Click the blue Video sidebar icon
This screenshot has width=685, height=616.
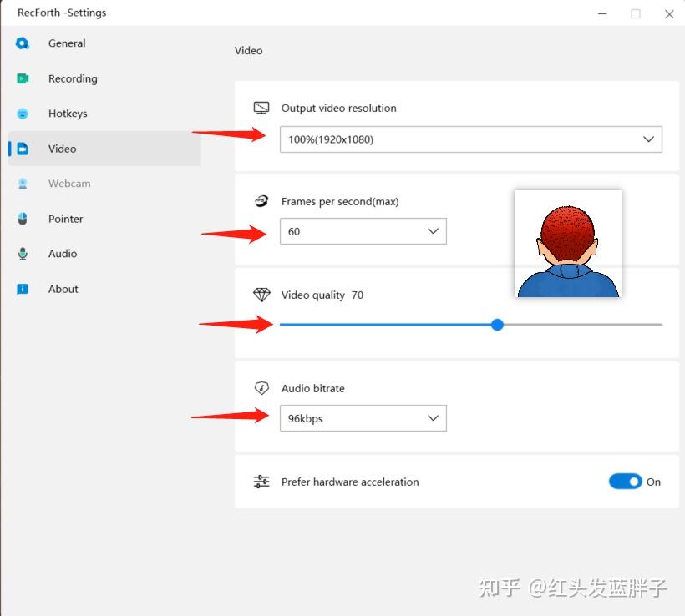(23, 149)
